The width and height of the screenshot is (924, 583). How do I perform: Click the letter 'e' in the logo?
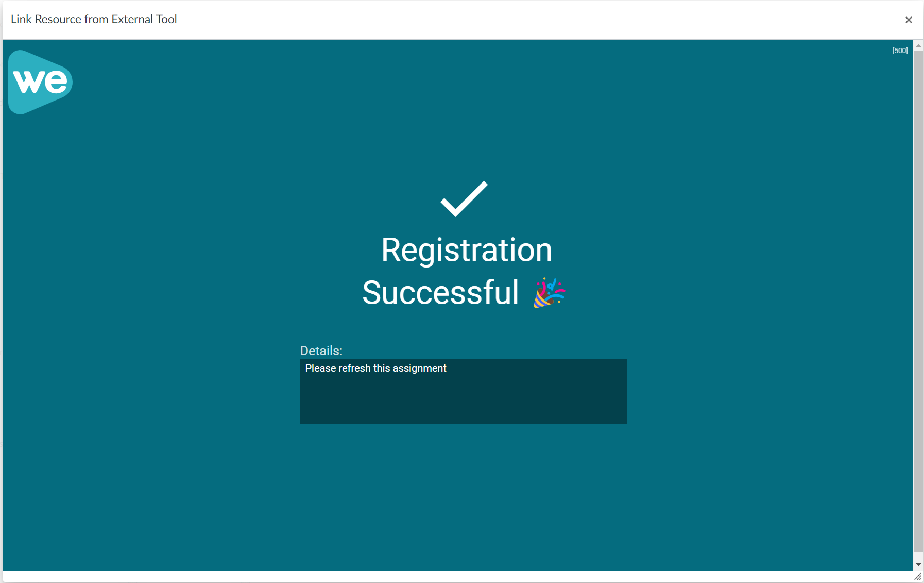click(55, 82)
